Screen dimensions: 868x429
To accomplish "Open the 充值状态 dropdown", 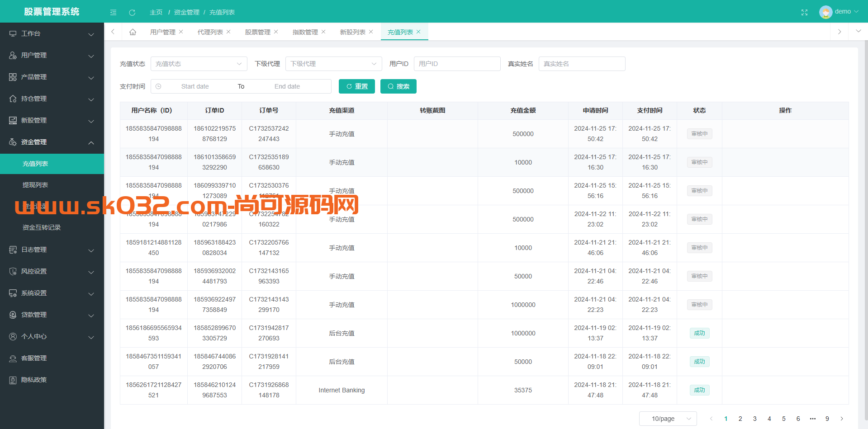I will tap(199, 64).
